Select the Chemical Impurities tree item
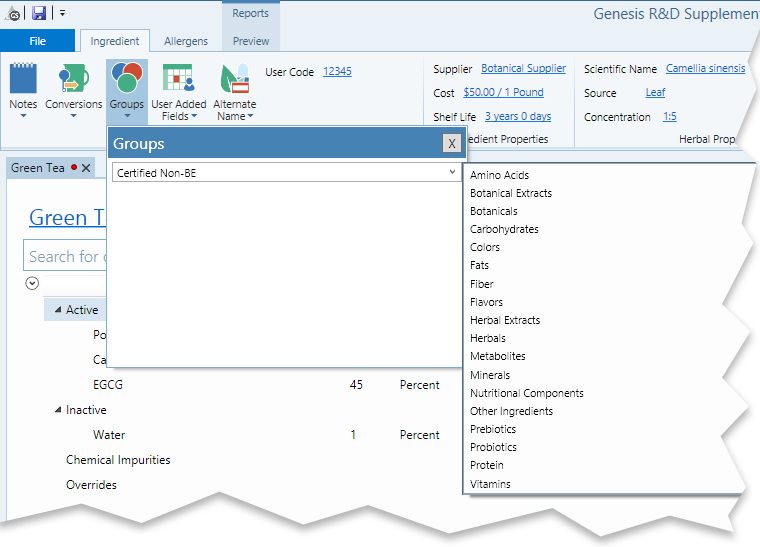The image size is (760, 547). pos(118,460)
